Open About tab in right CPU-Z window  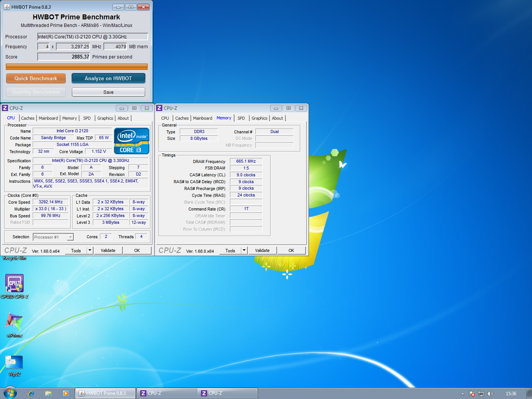[x=277, y=118]
